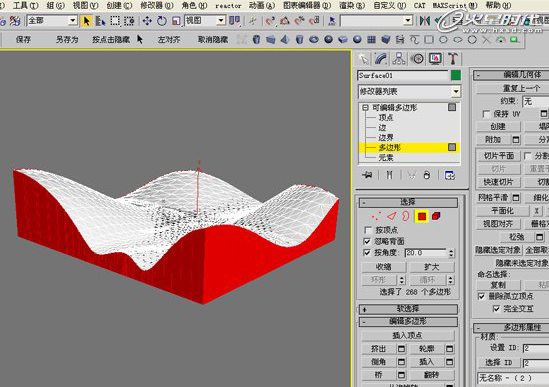
Task: Choose the Select and Rotate tool
Action: [x=161, y=21]
